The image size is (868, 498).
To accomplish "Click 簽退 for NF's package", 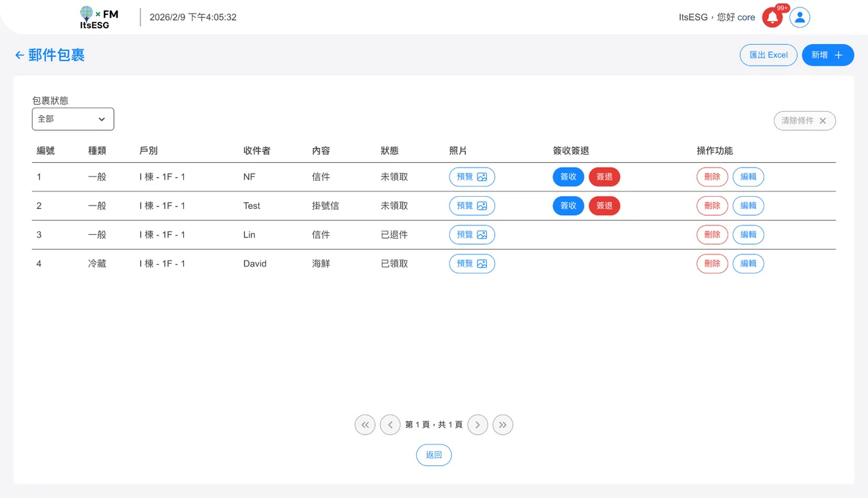I will pos(604,177).
